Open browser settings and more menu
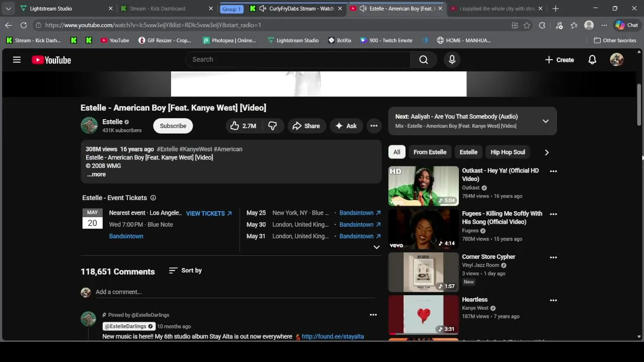 point(604,25)
